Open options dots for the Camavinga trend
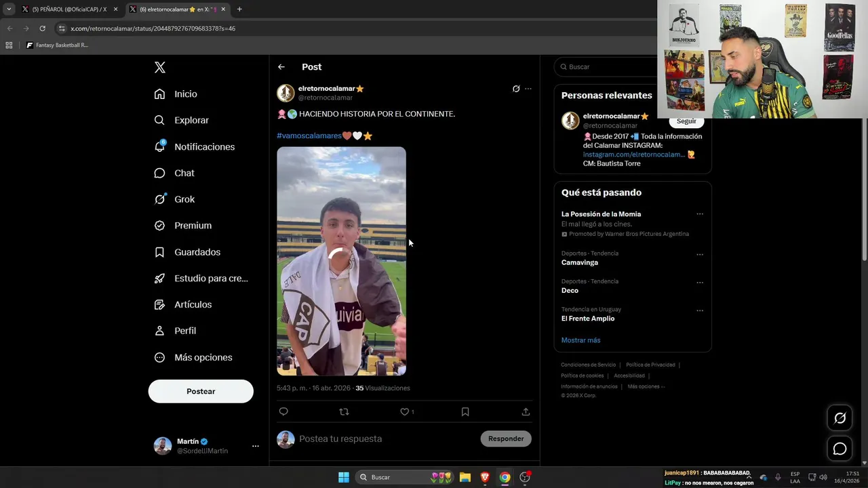The width and height of the screenshot is (868, 488). pos(700,255)
